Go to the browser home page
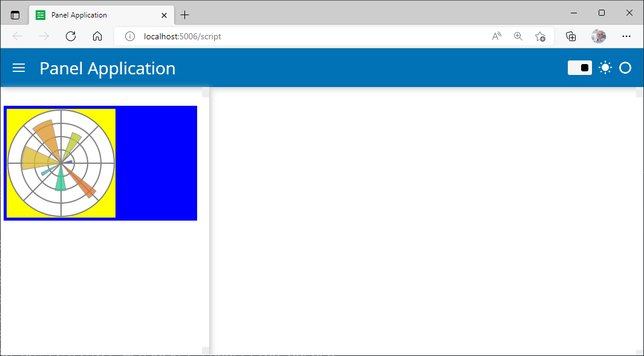644x356 pixels. pyautogui.click(x=97, y=36)
